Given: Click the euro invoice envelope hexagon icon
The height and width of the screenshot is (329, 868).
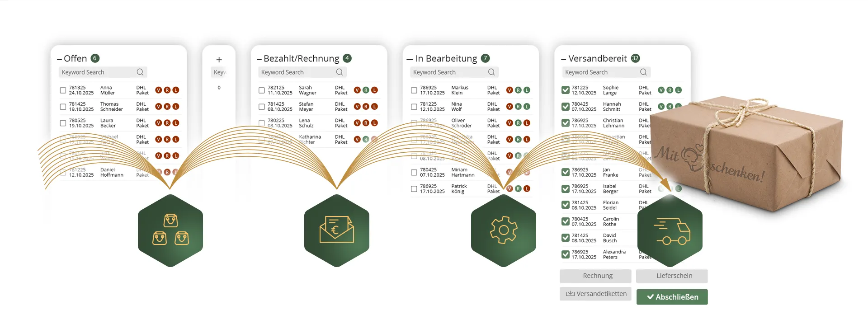Looking at the screenshot, I should tap(337, 230).
